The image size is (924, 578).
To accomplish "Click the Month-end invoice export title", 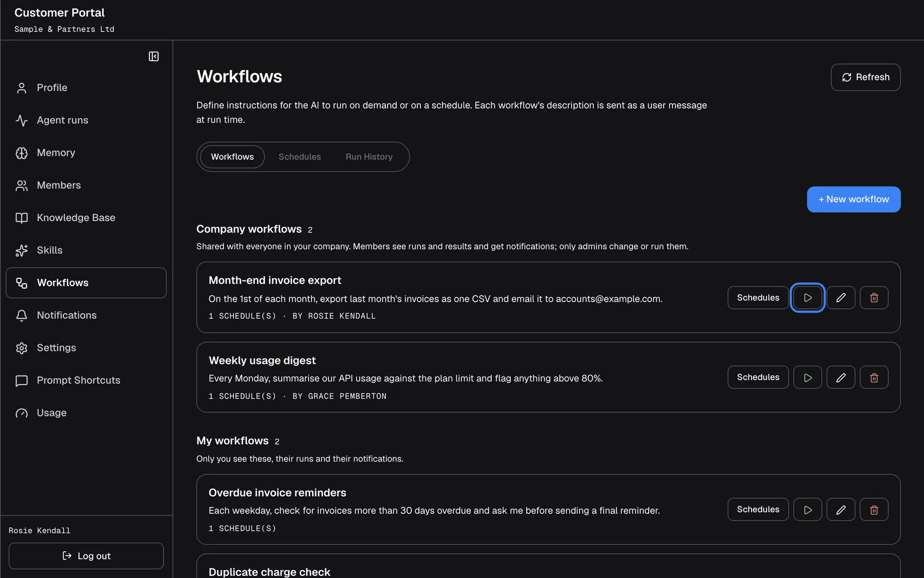I will tap(275, 281).
